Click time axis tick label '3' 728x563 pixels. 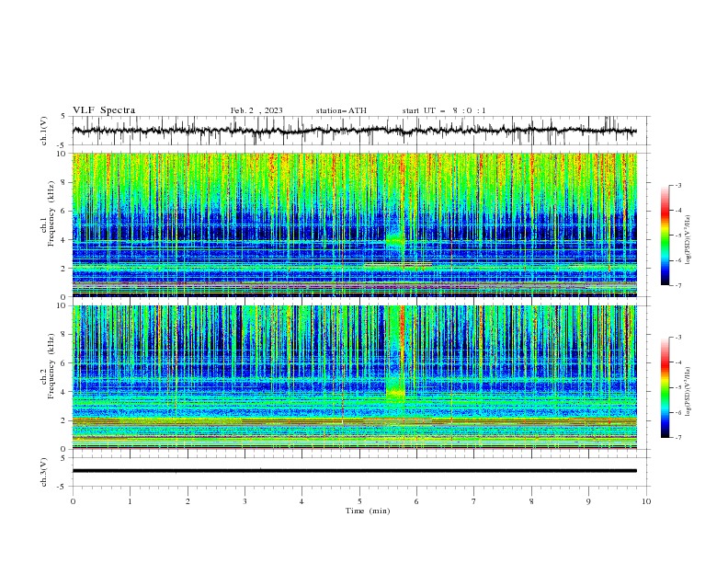[245, 501]
